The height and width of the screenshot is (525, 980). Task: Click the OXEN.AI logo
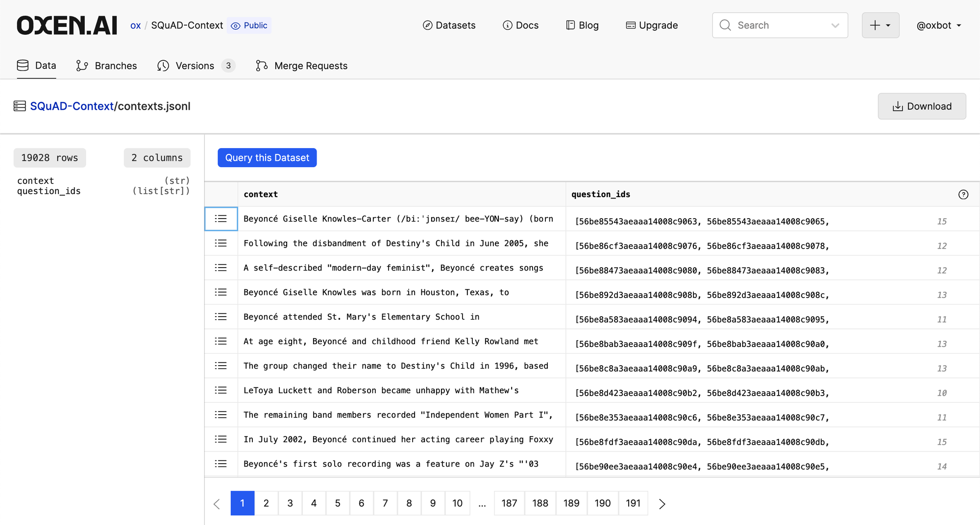(67, 25)
